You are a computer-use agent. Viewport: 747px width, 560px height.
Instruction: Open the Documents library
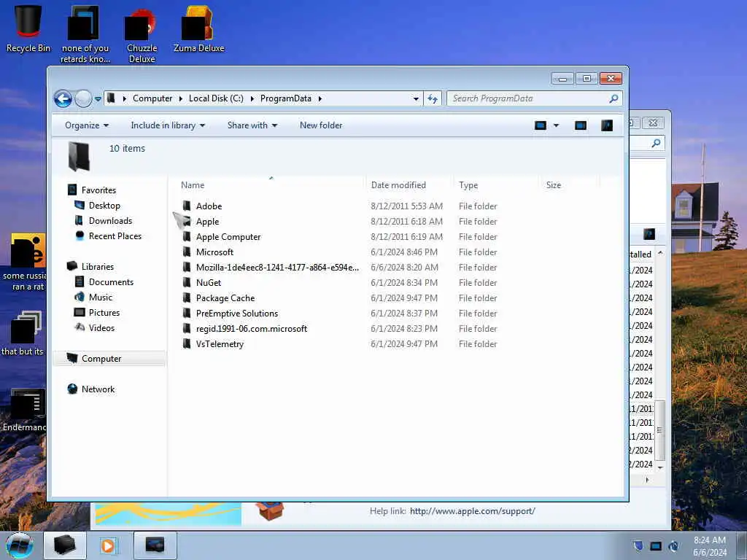pyautogui.click(x=111, y=282)
